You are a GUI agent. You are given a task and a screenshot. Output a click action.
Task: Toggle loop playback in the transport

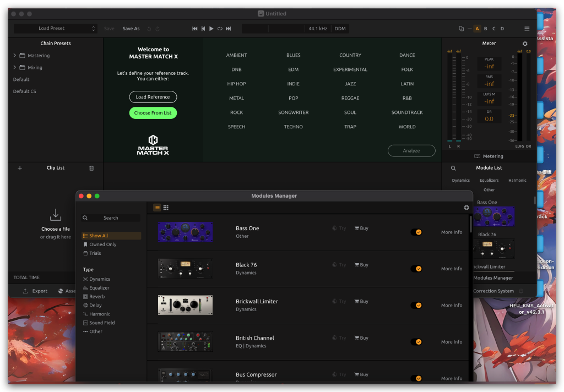[220, 29]
